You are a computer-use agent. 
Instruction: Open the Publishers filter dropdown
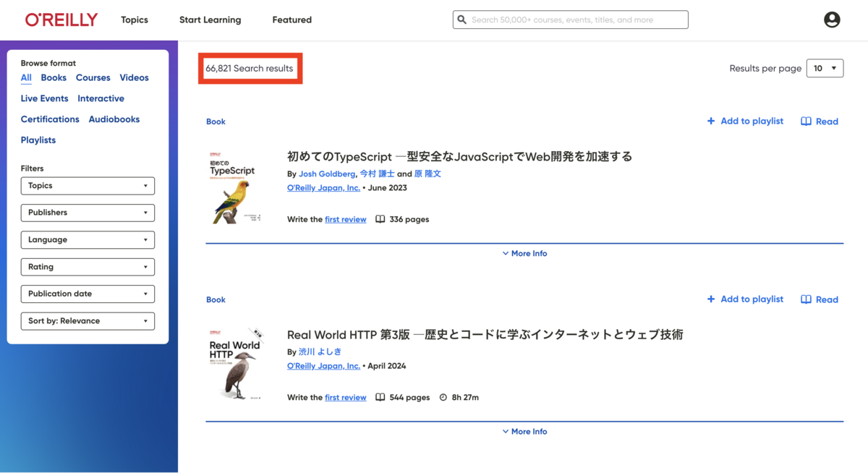point(88,213)
